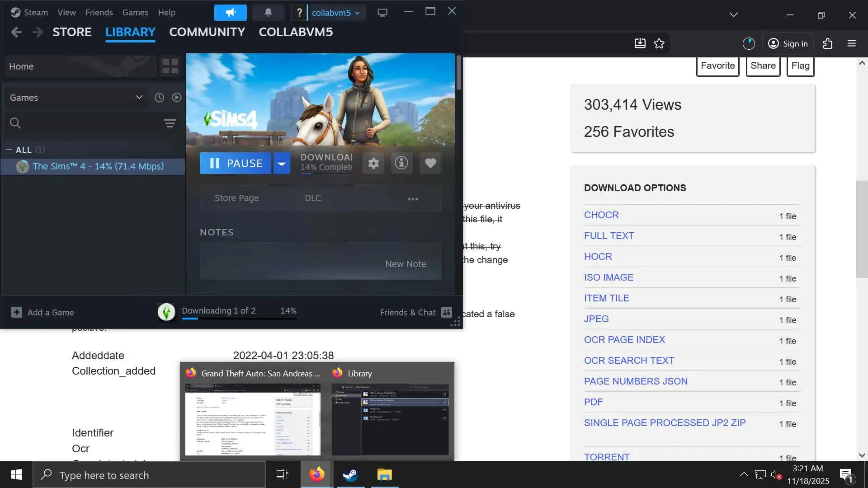Viewport: 868px width, 488px height.
Task: Click the library grid view icon
Action: tap(170, 66)
